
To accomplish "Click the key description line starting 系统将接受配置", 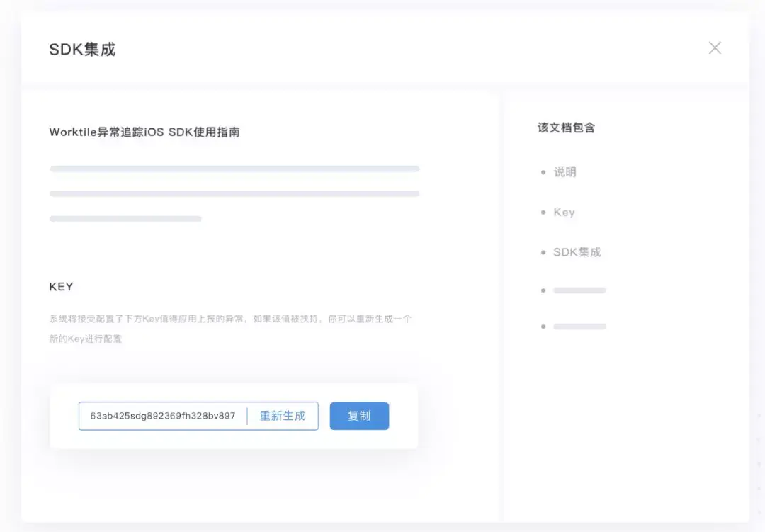I will click(x=230, y=319).
